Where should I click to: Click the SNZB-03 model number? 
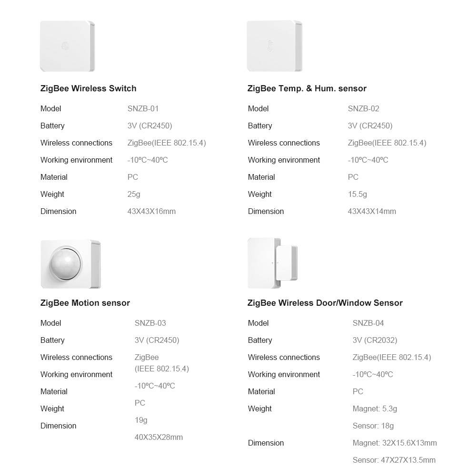point(150,323)
